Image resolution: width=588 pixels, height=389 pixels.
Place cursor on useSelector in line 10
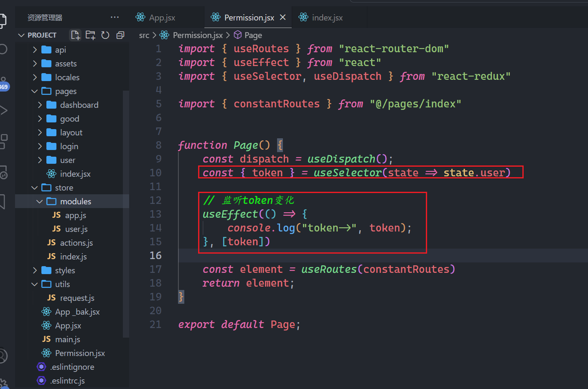coord(348,173)
